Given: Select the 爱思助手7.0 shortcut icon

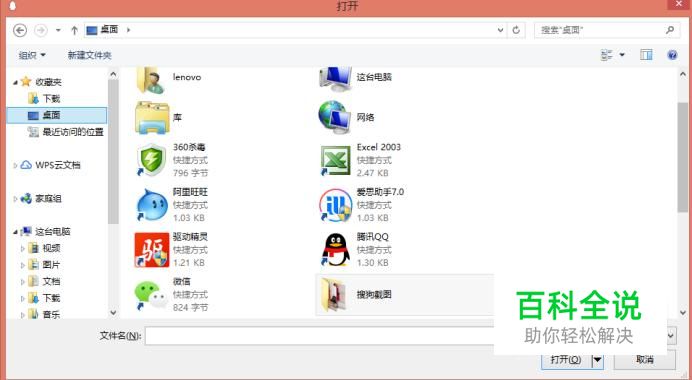Looking at the screenshot, I should (x=335, y=205).
